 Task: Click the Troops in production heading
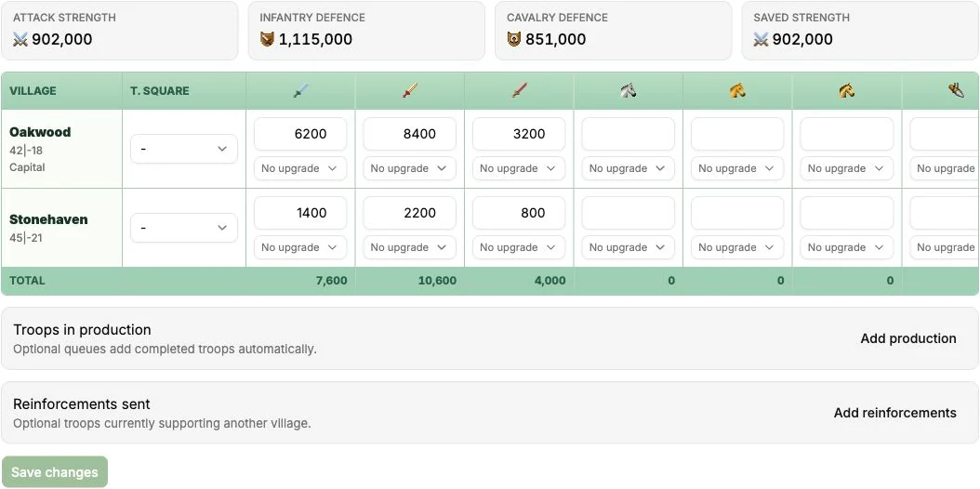coord(82,330)
